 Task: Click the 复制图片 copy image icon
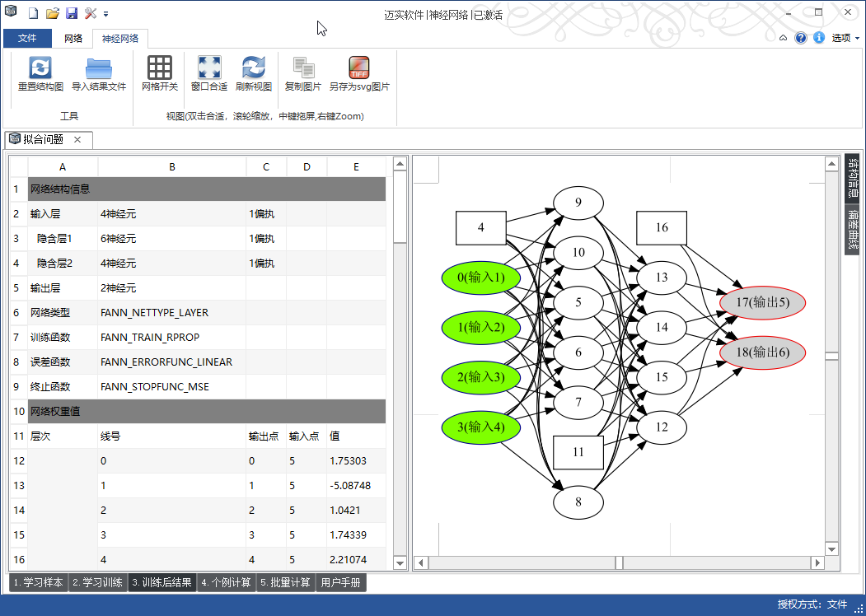tap(303, 68)
